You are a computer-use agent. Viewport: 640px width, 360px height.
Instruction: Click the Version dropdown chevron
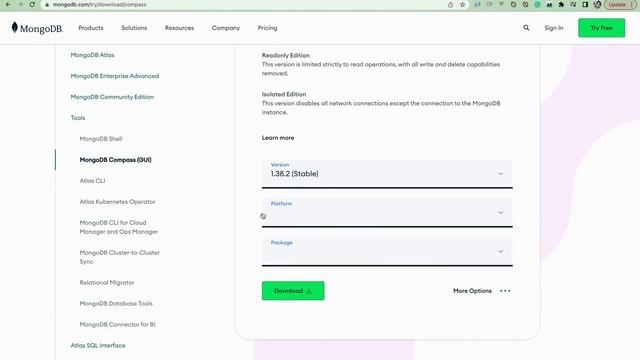[500, 174]
